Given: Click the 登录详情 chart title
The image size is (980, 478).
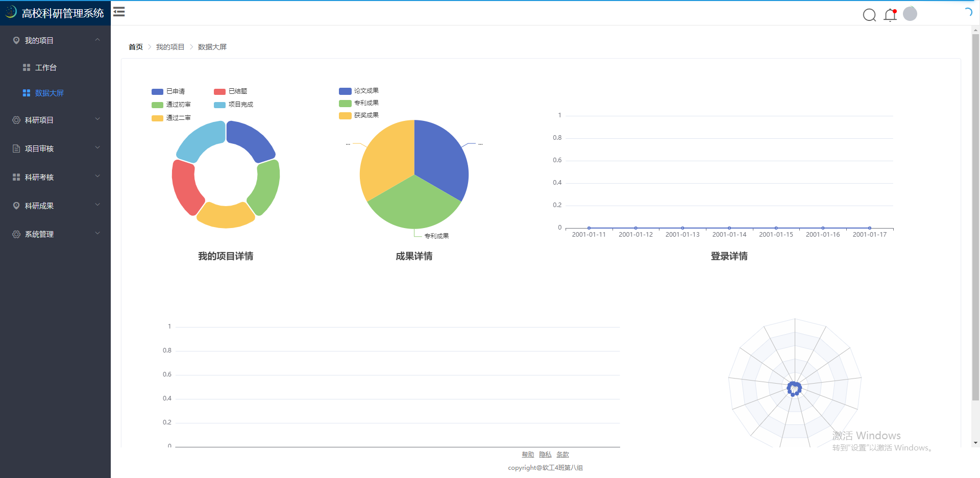Looking at the screenshot, I should tap(729, 256).
